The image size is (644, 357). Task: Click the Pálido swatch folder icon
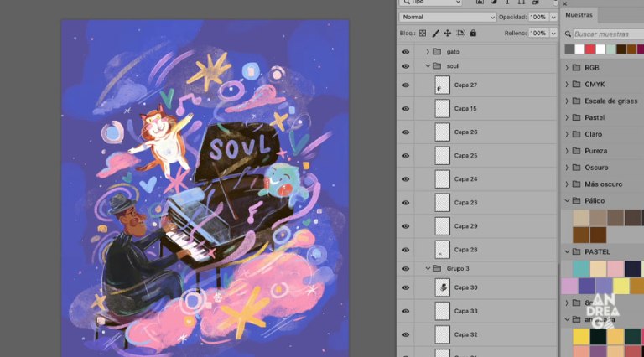[577, 200]
